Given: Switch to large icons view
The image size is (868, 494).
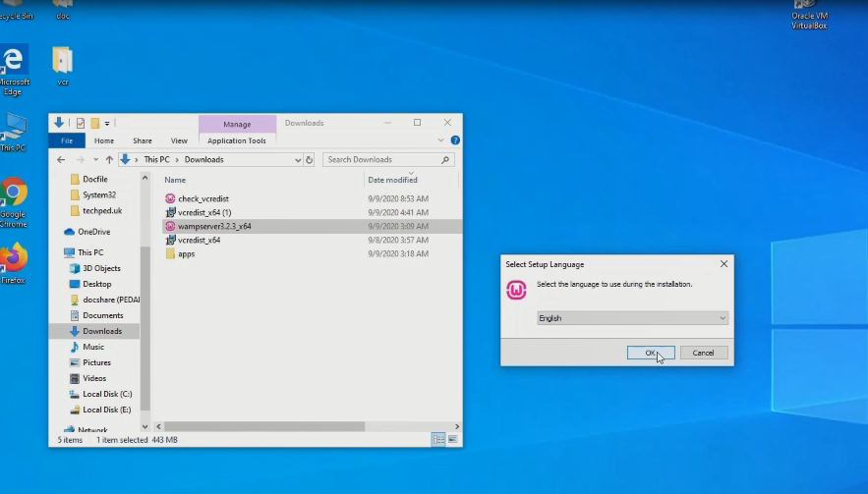Looking at the screenshot, I should click(453, 440).
